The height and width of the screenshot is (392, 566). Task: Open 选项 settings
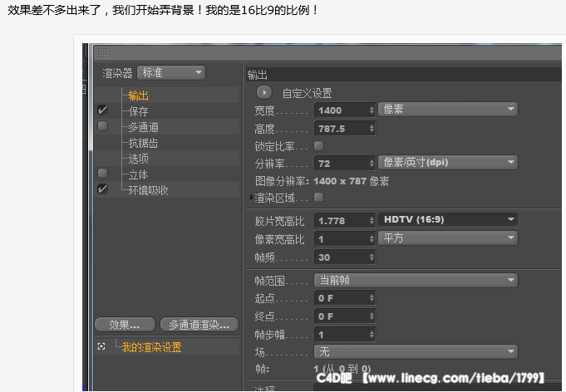tap(138, 159)
